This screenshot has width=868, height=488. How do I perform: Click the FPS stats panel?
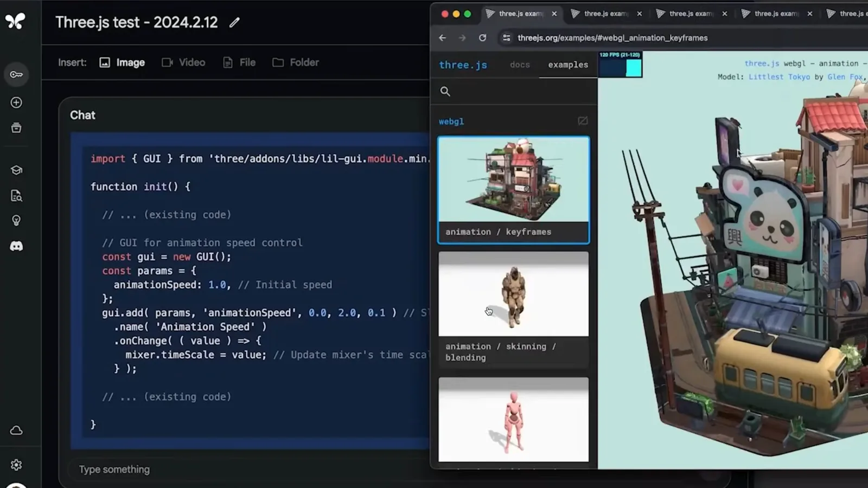[620, 65]
